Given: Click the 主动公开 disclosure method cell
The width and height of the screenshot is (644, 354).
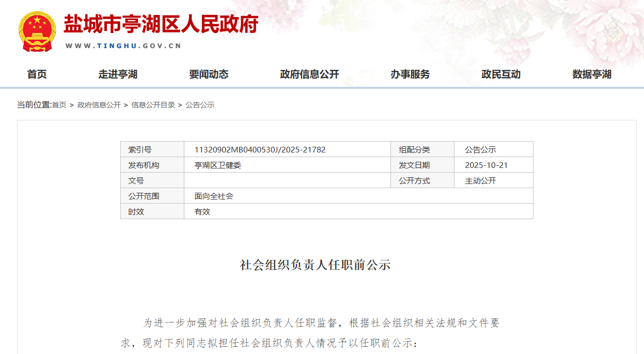Looking at the screenshot, I should 480,181.
